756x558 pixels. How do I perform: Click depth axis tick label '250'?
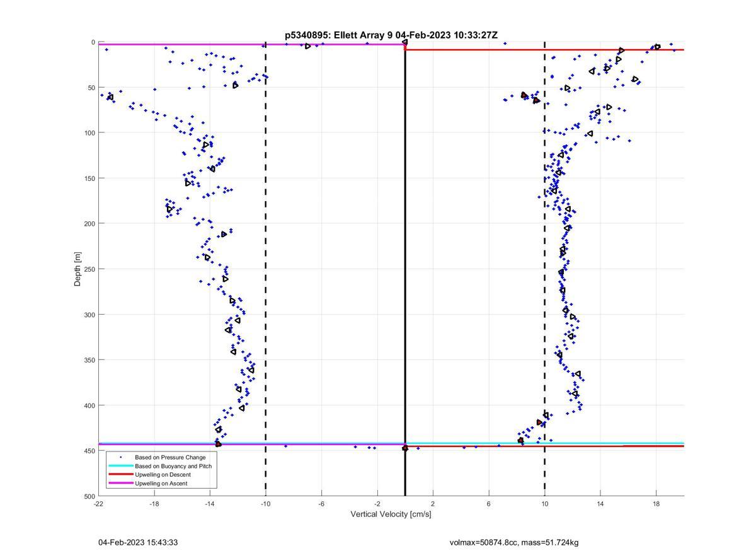(89, 269)
